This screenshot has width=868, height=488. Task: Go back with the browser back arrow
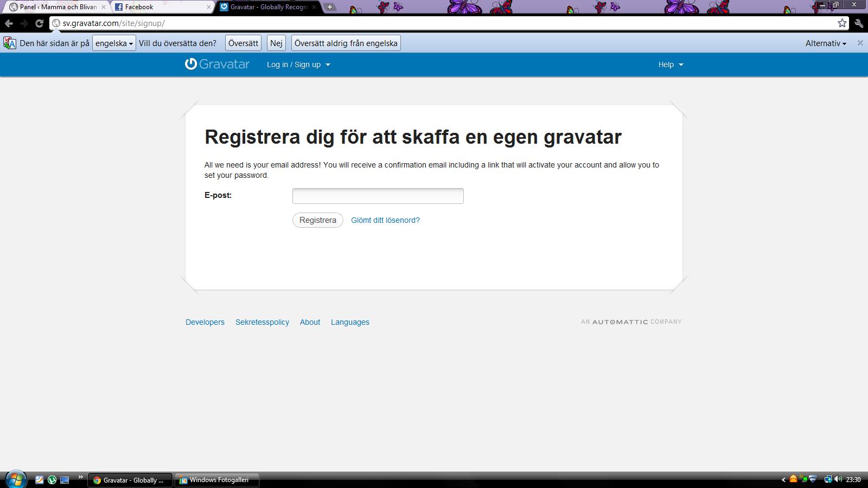click(x=9, y=23)
